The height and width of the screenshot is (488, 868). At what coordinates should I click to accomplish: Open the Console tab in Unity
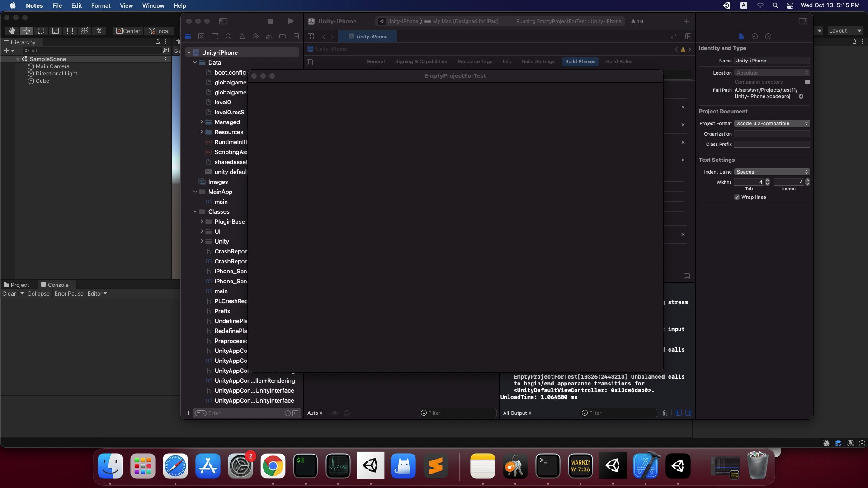coord(55,285)
